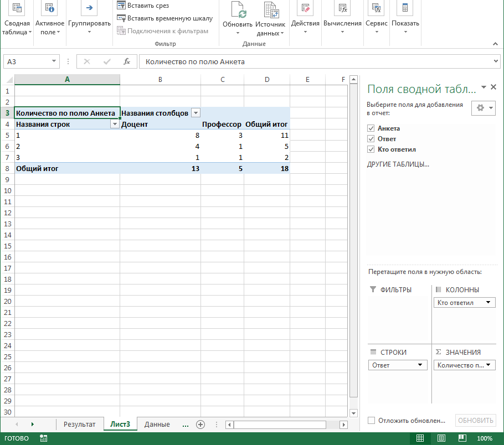Click Вставить временную шкалу timeline icon
This screenshot has width=504, height=445.
[x=121, y=18]
